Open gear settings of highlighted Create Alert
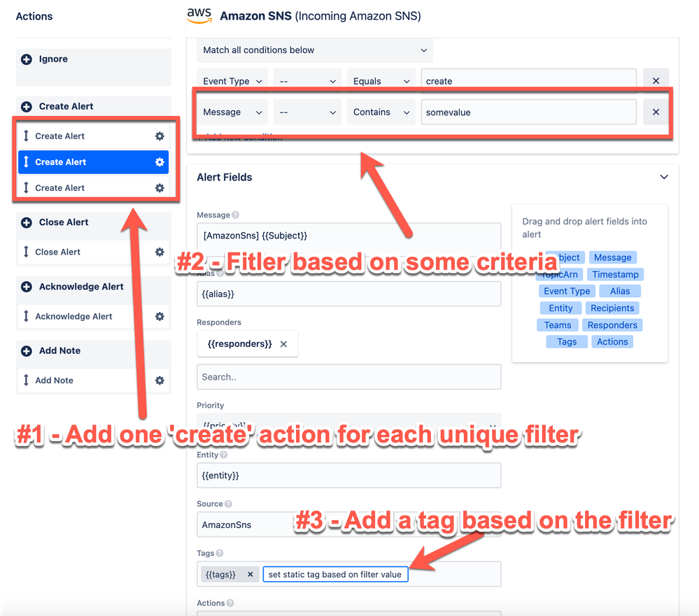 pyautogui.click(x=160, y=162)
